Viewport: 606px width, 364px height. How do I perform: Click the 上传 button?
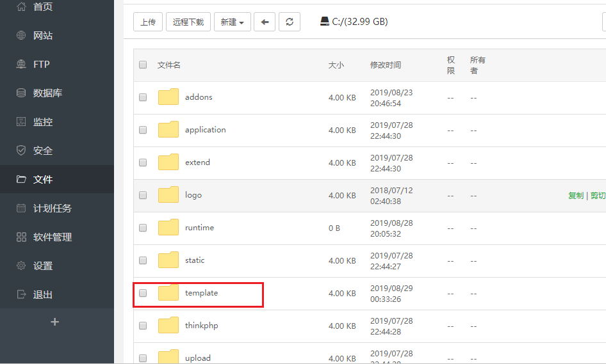coord(148,22)
